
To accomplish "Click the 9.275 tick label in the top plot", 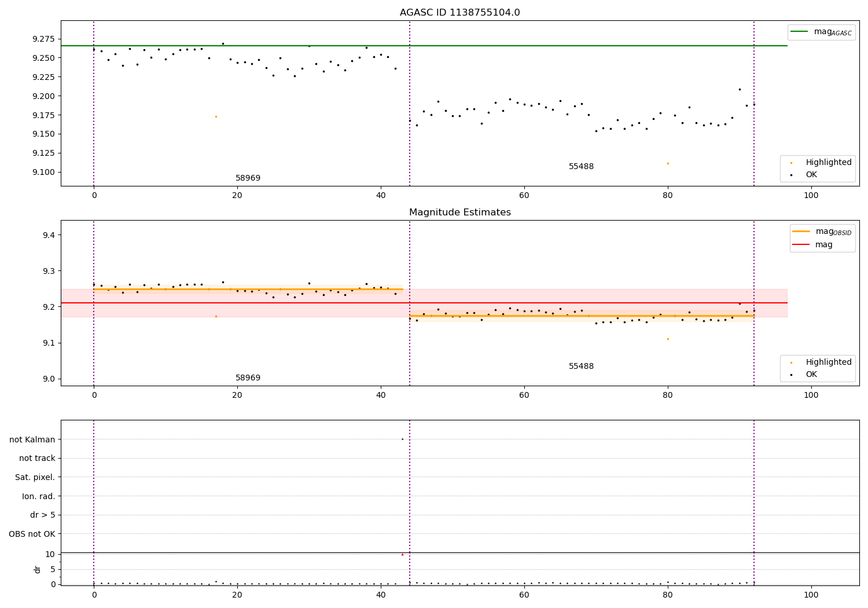I will click(x=44, y=39).
